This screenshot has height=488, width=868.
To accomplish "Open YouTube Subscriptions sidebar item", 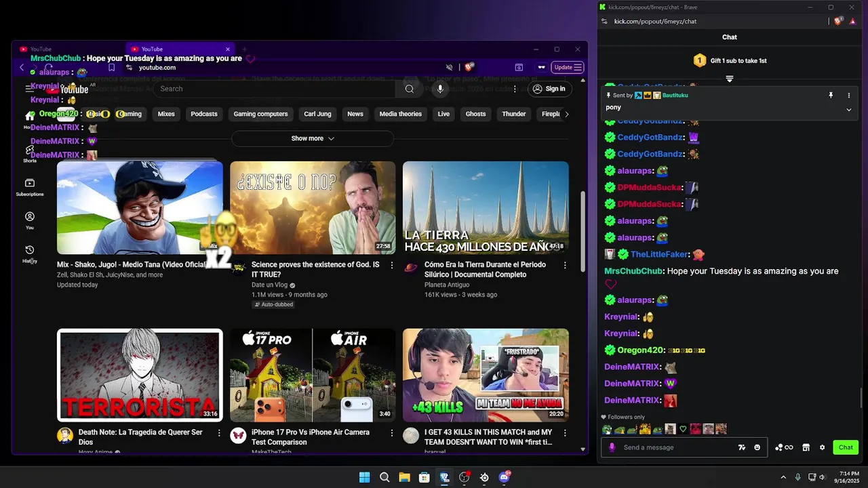I will [30, 187].
